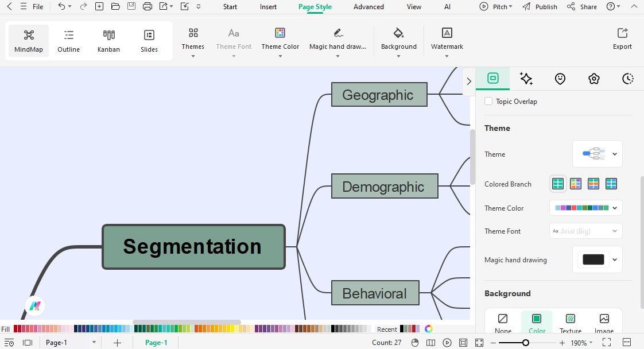
Task: Click the open color wheel icon
Action: pyautogui.click(x=428, y=329)
